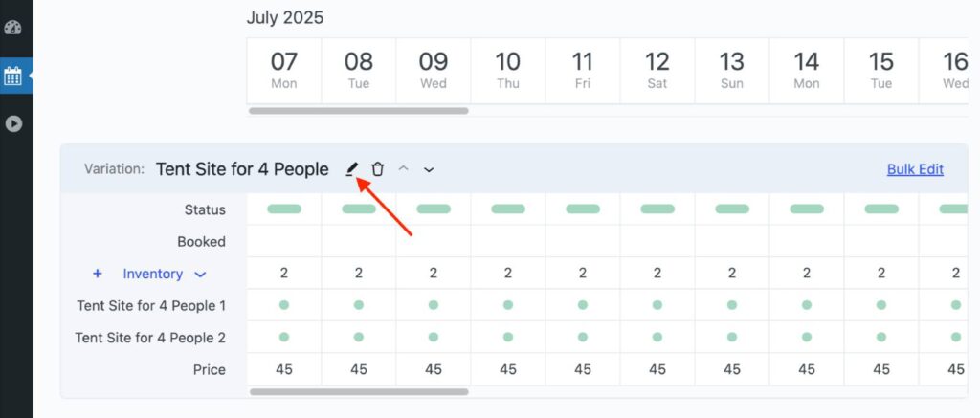Open the calendar sidebar icon
The width and height of the screenshot is (980, 418).
(x=13, y=76)
